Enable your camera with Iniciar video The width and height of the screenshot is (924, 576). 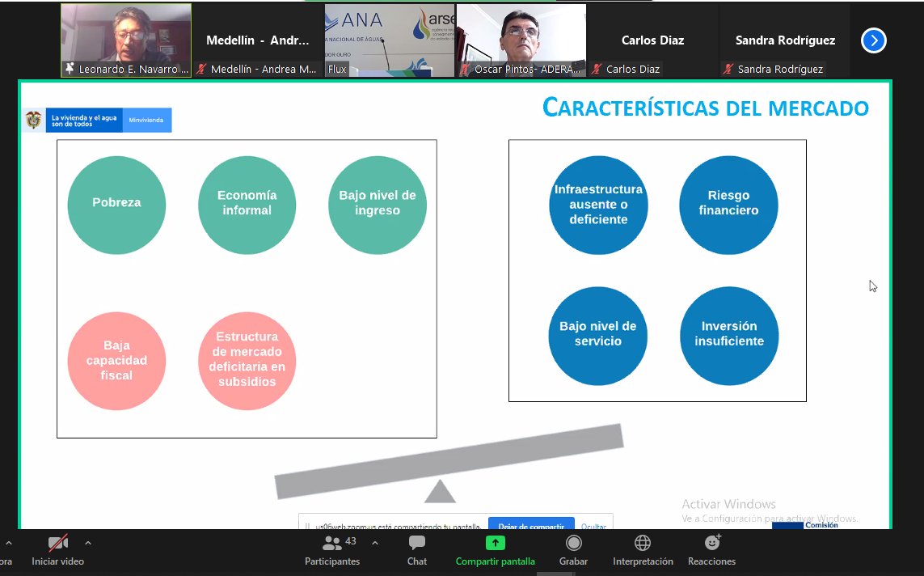(57, 561)
